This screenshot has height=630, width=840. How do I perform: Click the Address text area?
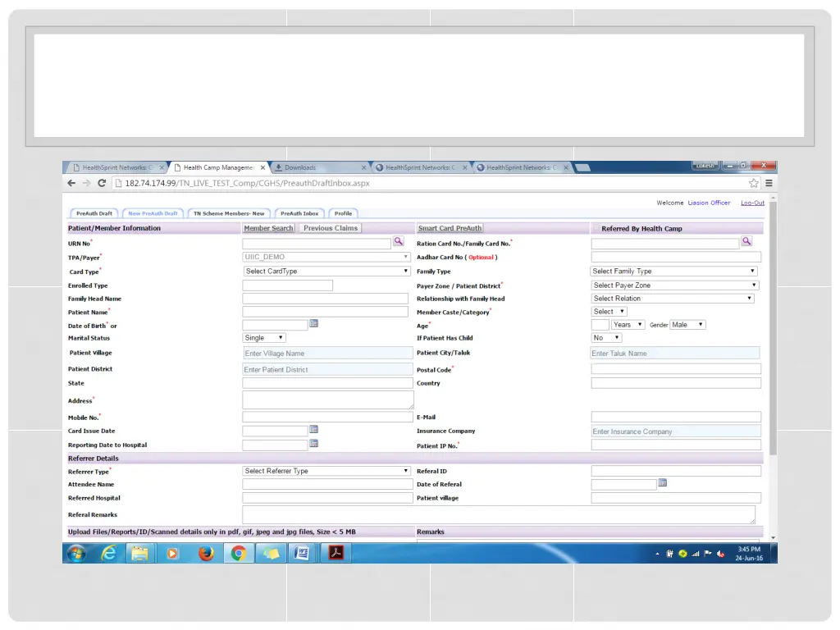tap(328, 399)
